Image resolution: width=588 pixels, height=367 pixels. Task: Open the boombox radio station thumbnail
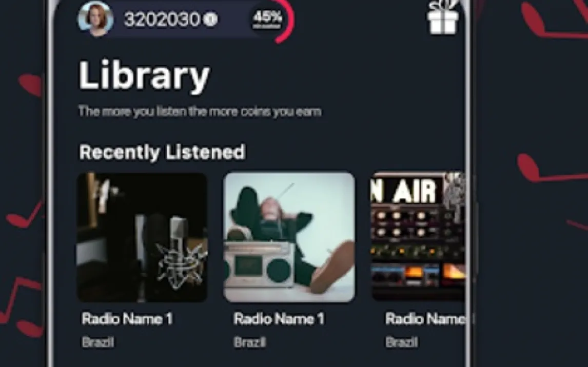point(289,237)
